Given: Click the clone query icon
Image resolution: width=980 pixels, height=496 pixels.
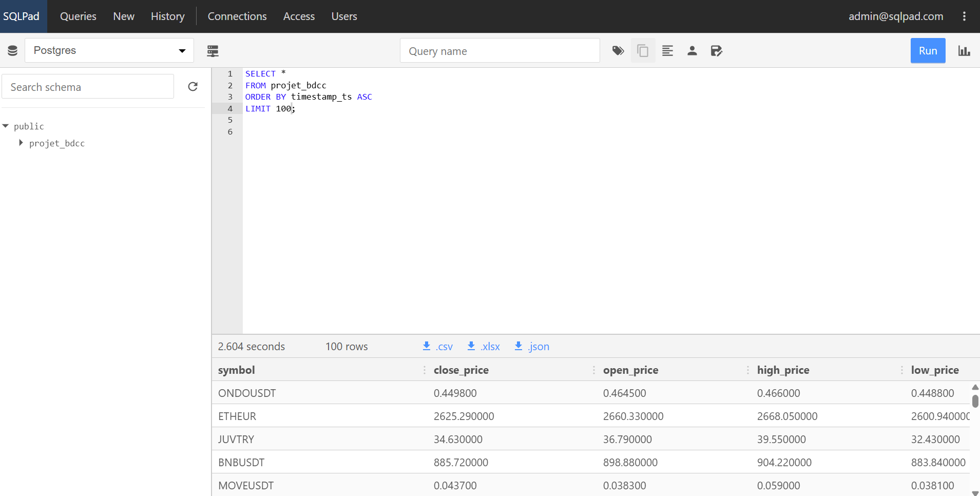Looking at the screenshot, I should coord(643,51).
